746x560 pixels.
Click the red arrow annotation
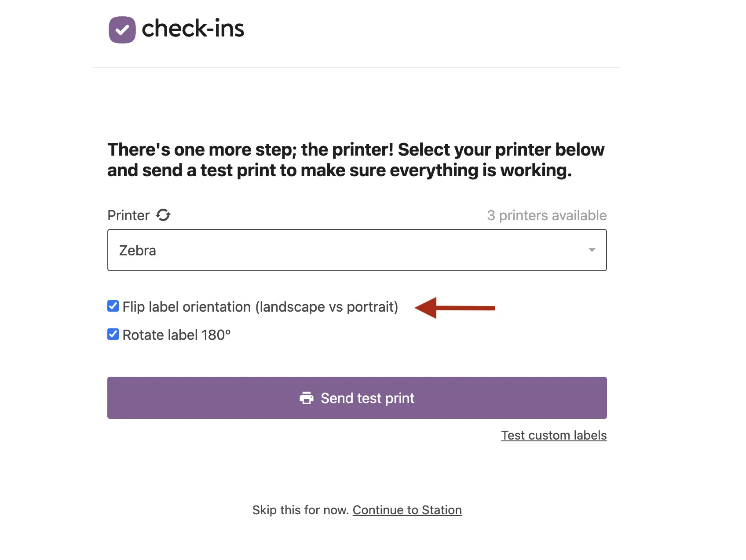(455, 308)
